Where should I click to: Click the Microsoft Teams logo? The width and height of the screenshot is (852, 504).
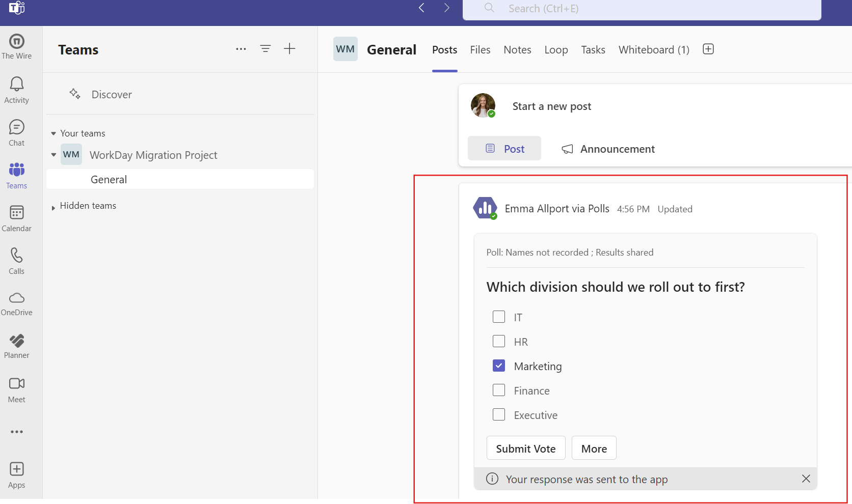coord(17,8)
